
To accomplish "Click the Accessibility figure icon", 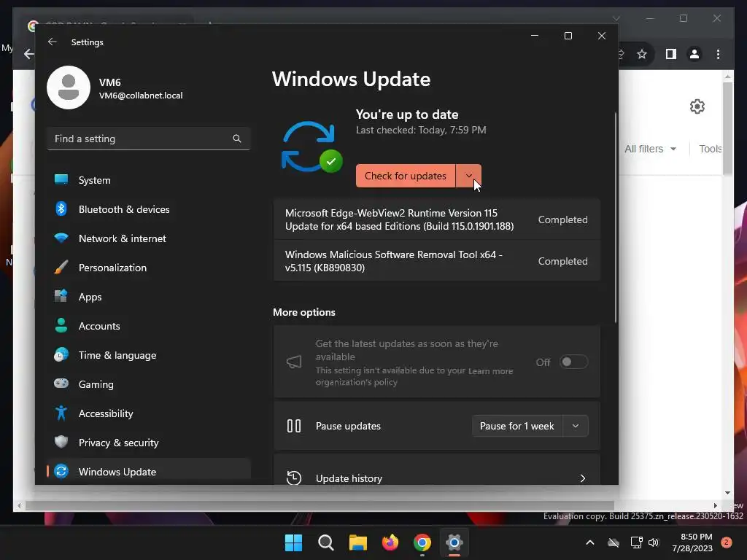I will (61, 413).
